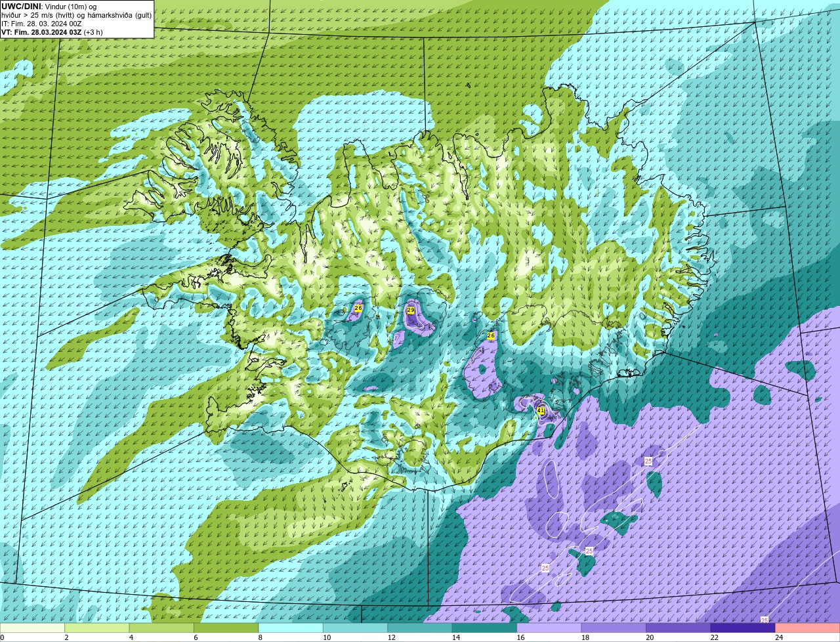
Task: Click the white 25 contour label just above the legend
Action: [x=765, y=620]
